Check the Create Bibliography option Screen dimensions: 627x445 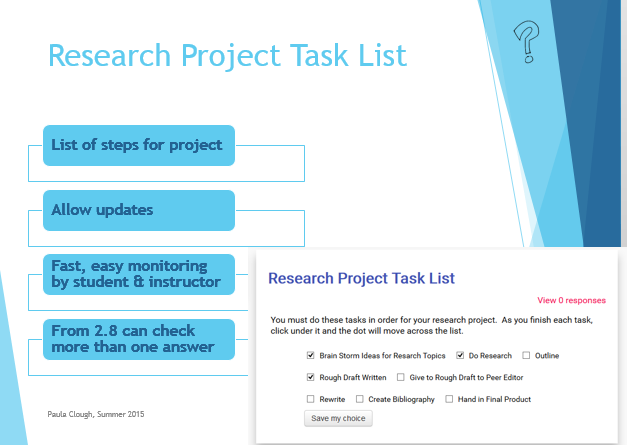(x=360, y=399)
